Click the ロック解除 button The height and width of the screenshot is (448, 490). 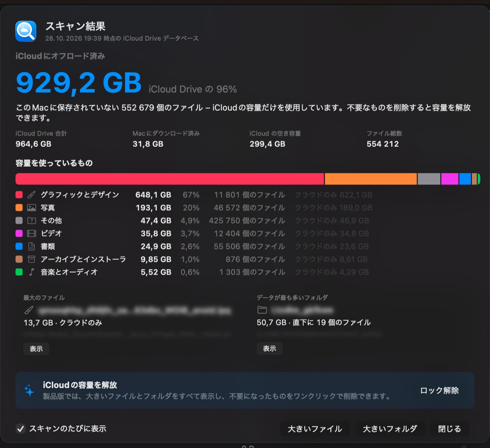439,390
